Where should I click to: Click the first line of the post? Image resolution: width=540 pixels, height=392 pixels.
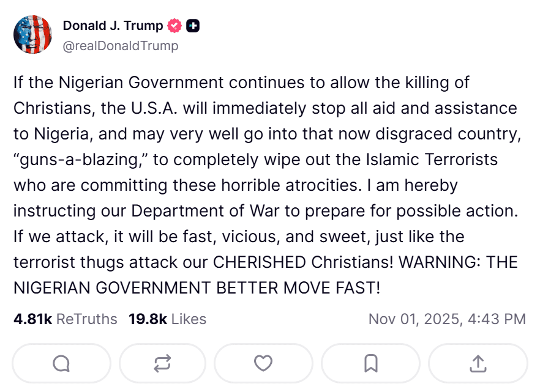pyautogui.click(x=241, y=83)
